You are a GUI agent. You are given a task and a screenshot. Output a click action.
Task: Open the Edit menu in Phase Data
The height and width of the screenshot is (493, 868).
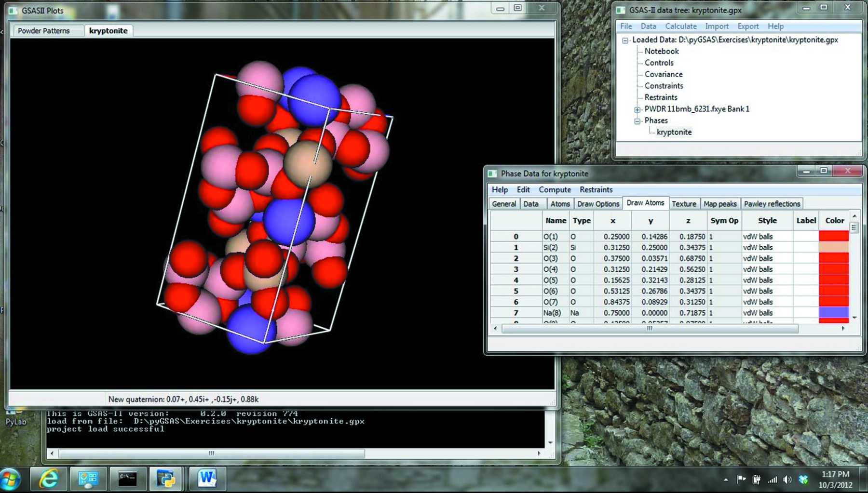(x=523, y=190)
